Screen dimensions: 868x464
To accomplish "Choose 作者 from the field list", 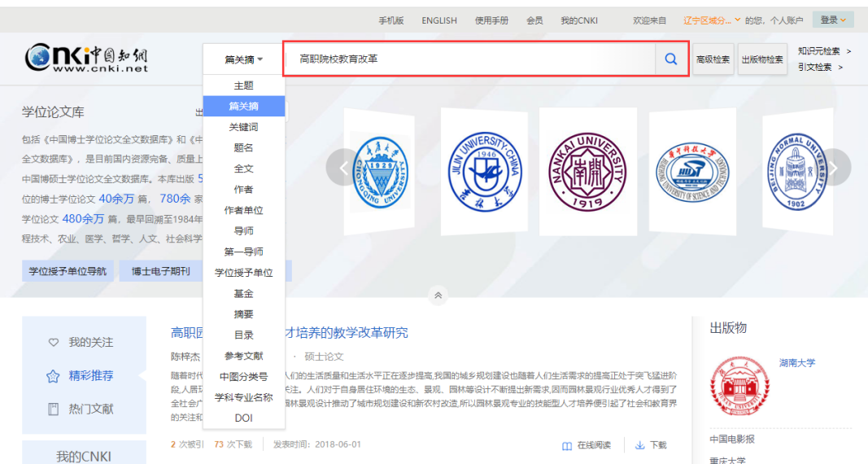I will coord(243,190).
